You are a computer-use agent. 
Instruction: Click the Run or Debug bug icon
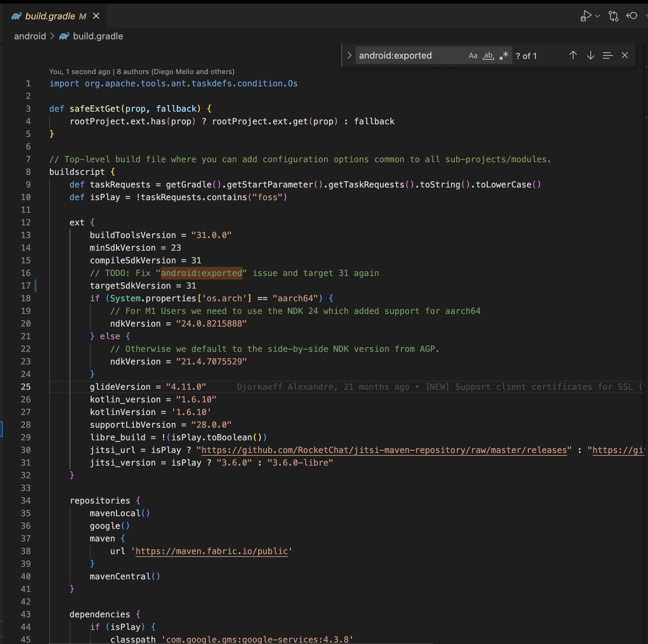[x=585, y=16]
